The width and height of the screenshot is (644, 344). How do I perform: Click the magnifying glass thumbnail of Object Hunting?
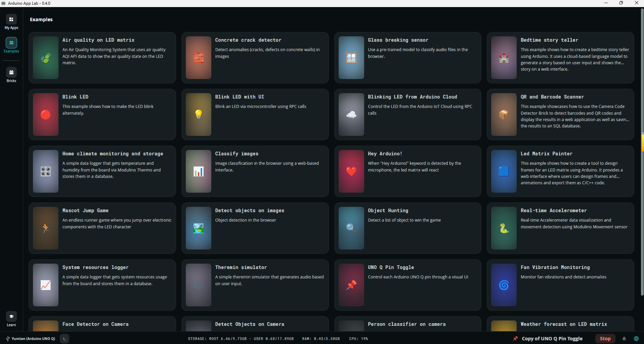[x=351, y=228]
